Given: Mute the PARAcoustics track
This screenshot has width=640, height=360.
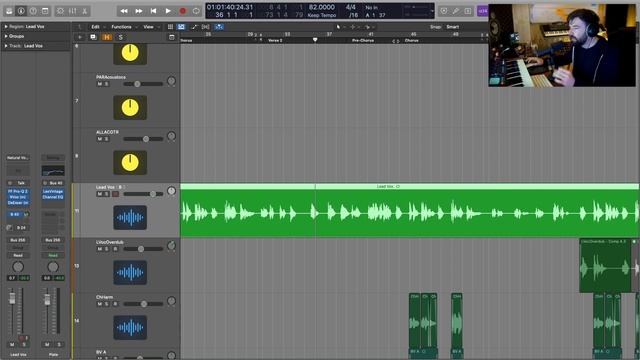Looking at the screenshot, I should (x=100, y=84).
